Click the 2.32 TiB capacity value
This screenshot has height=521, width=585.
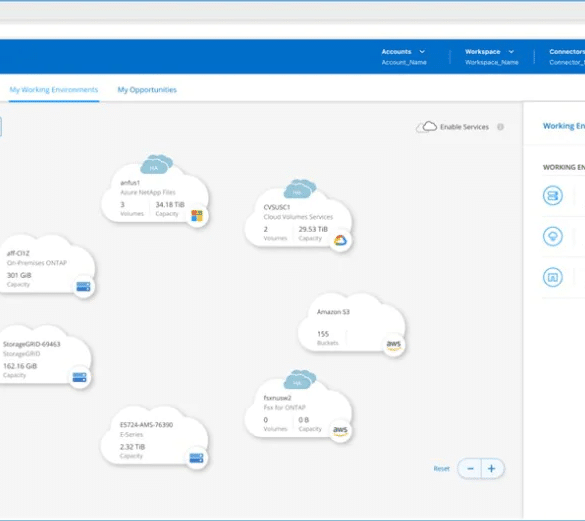tap(132, 447)
